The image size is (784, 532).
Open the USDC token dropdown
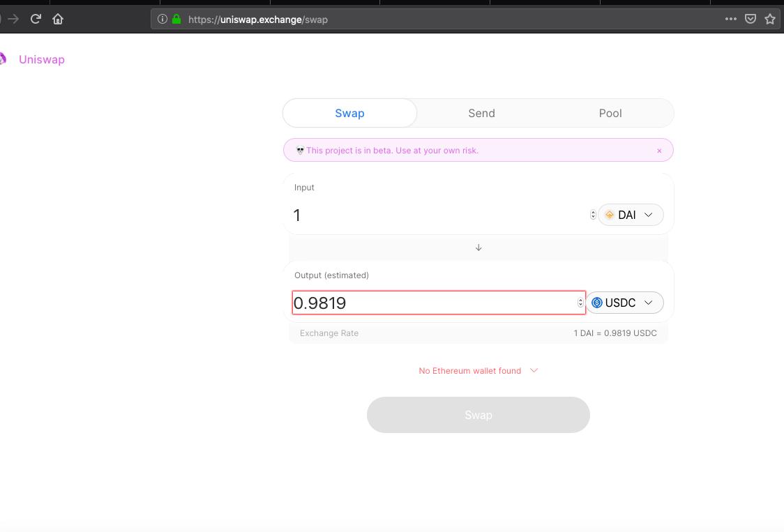(x=625, y=303)
